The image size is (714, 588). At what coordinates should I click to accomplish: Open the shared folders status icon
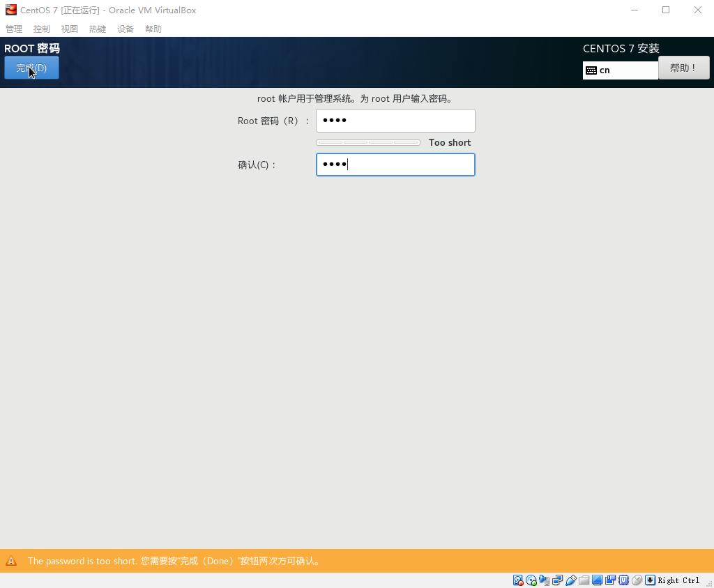(x=584, y=580)
